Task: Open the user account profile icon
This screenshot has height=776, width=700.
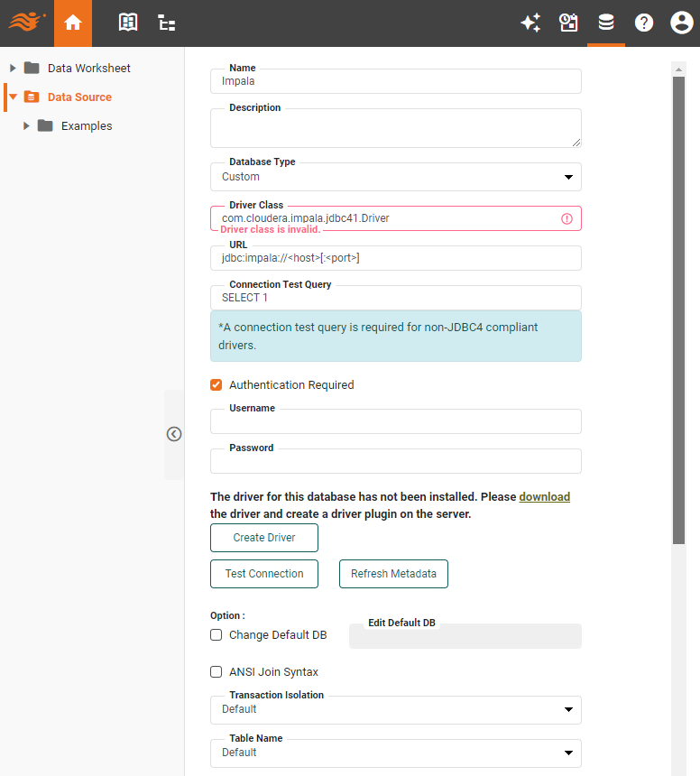Action: click(x=681, y=23)
